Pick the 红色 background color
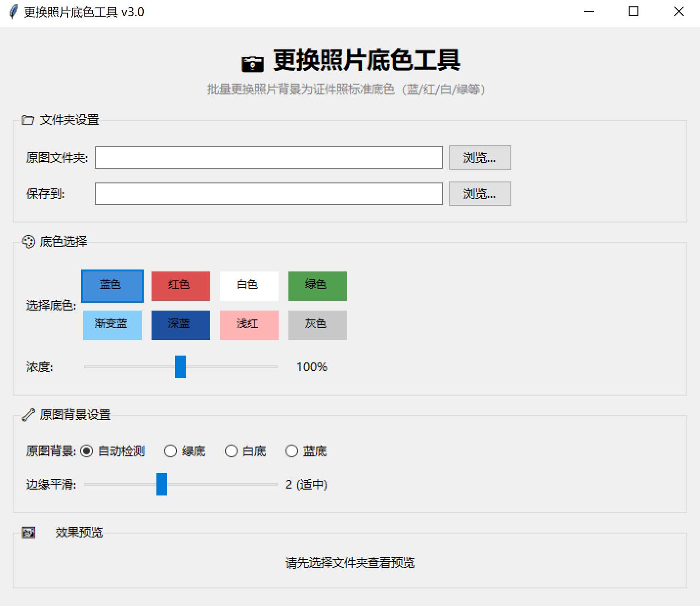700x606 pixels. [x=181, y=286]
